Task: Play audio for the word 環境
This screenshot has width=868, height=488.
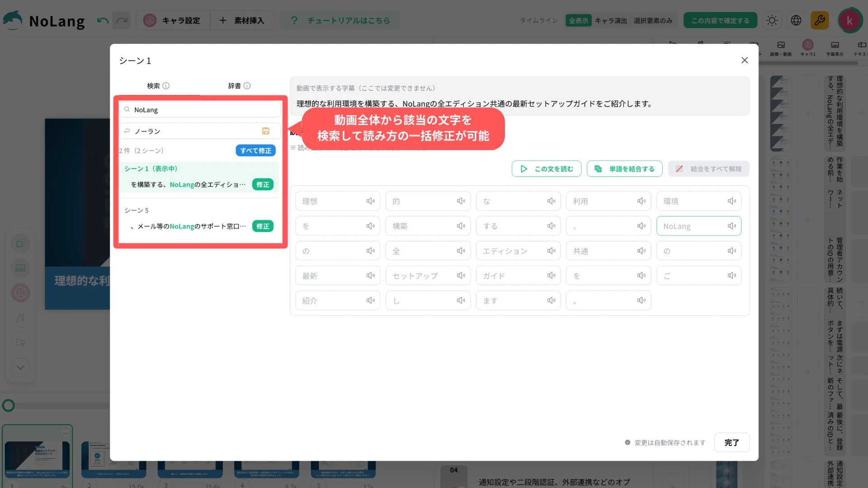Action: click(731, 201)
